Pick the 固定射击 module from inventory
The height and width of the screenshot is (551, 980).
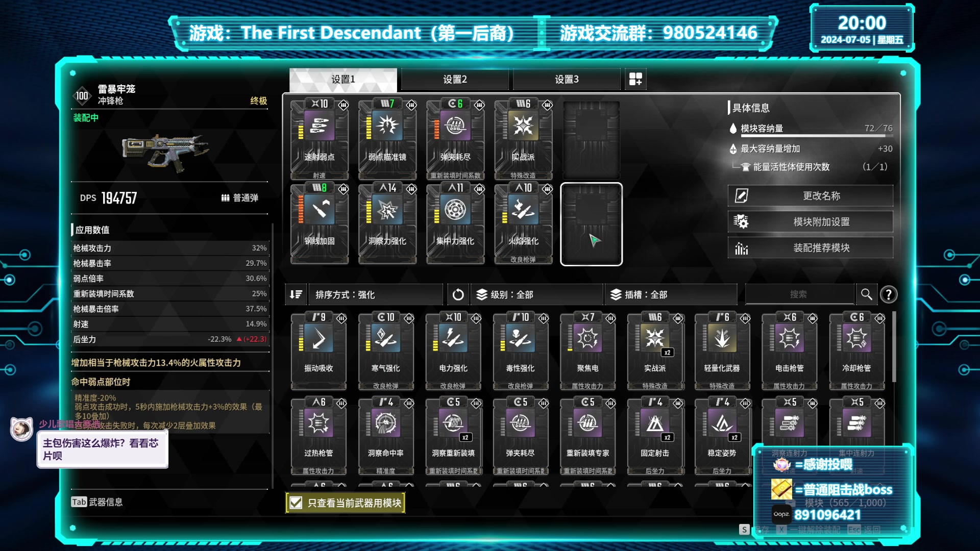[655, 436]
